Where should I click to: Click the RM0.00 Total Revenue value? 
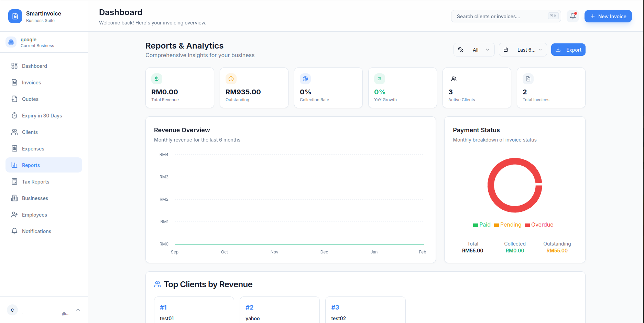tap(165, 92)
